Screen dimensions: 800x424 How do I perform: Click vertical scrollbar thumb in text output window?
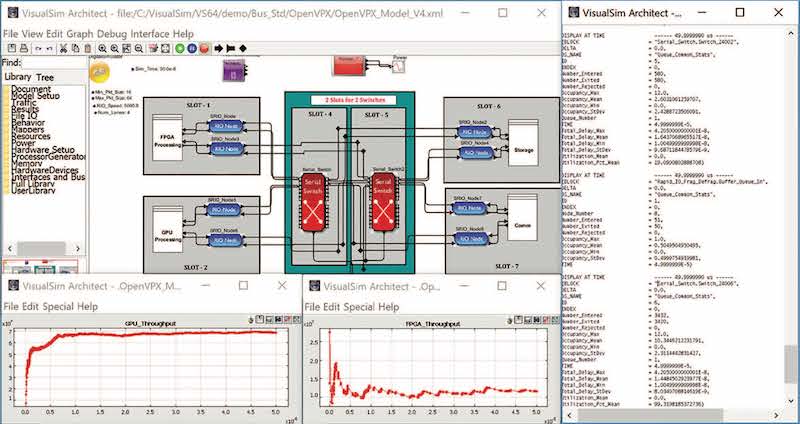click(x=791, y=364)
